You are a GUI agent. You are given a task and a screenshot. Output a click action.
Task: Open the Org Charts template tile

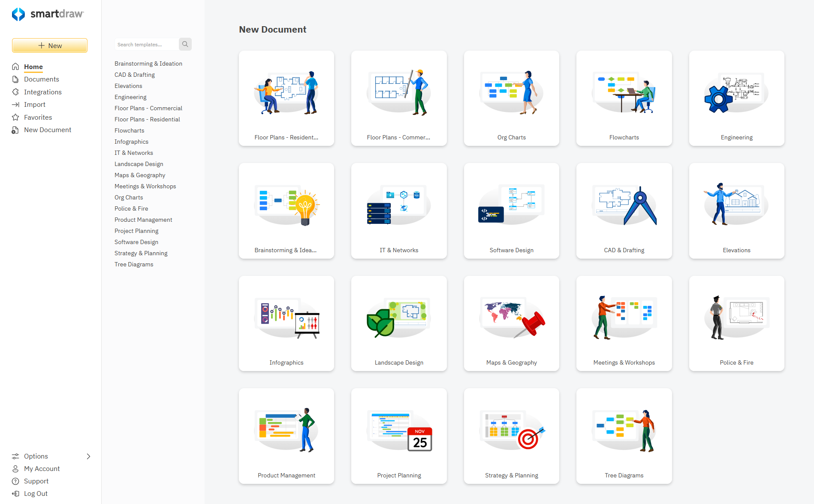[x=511, y=98]
